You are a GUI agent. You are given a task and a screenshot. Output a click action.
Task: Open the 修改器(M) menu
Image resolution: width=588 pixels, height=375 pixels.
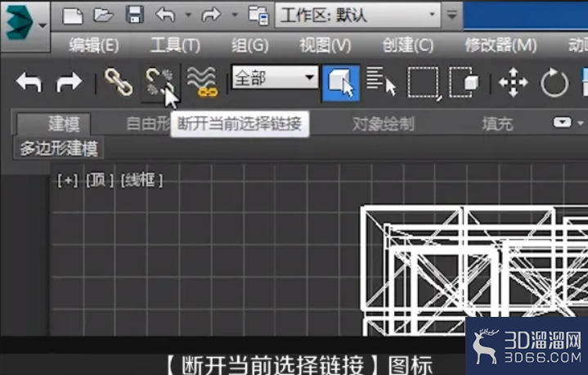500,45
